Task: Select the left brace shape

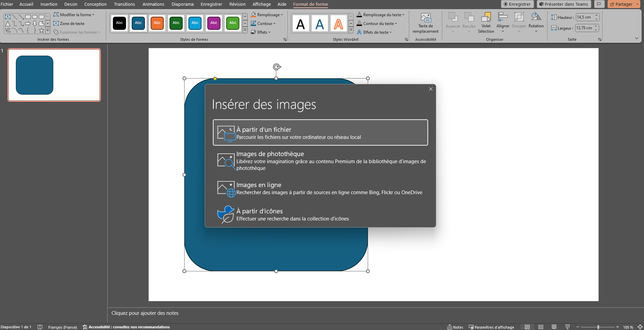Action: tap(28, 30)
